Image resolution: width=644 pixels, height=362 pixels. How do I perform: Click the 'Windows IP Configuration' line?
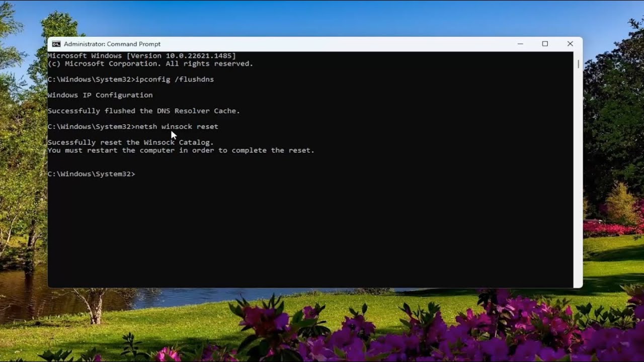coord(100,95)
